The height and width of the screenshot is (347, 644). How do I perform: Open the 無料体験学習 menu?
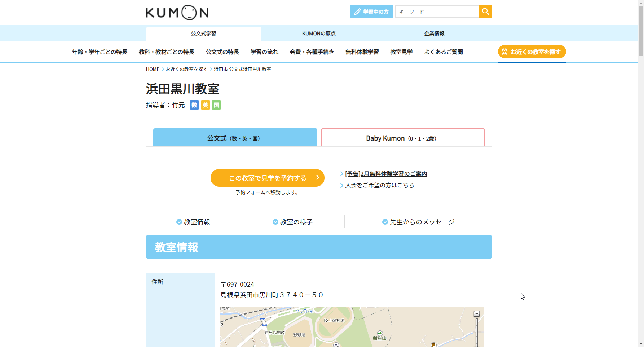(362, 52)
